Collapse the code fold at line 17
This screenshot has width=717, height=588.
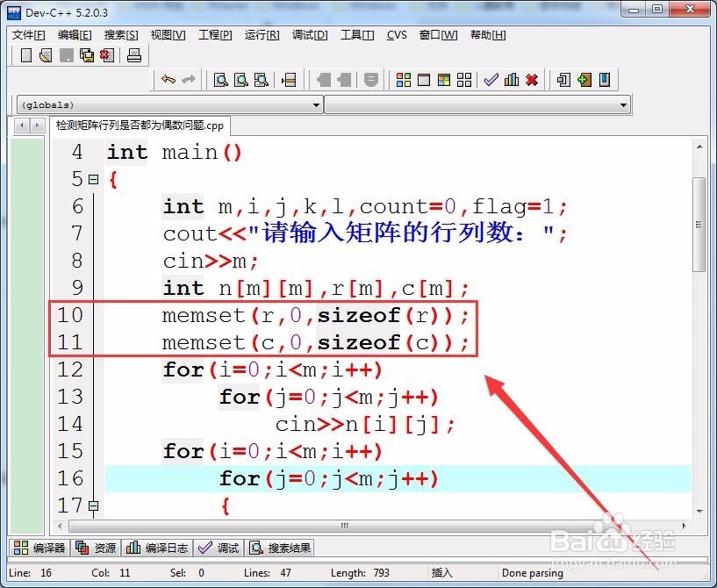pos(94,506)
